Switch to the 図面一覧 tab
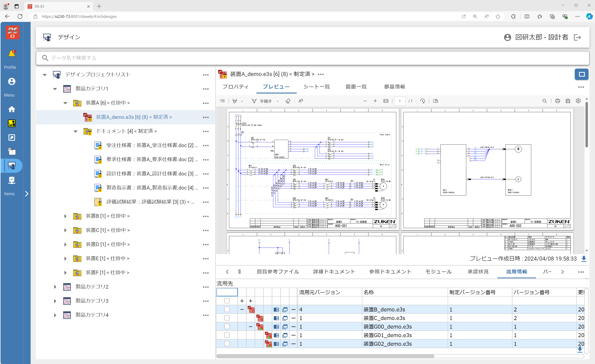Screen dimensions: 595x364 [356, 87]
